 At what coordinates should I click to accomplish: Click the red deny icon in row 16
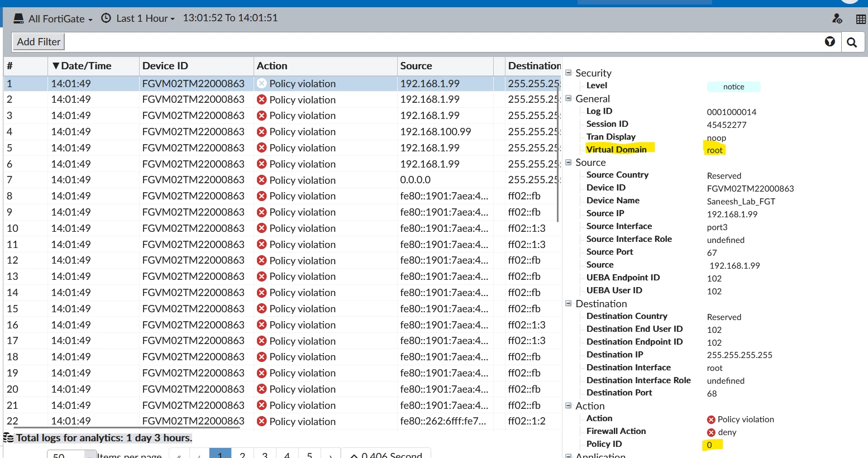[x=261, y=325]
